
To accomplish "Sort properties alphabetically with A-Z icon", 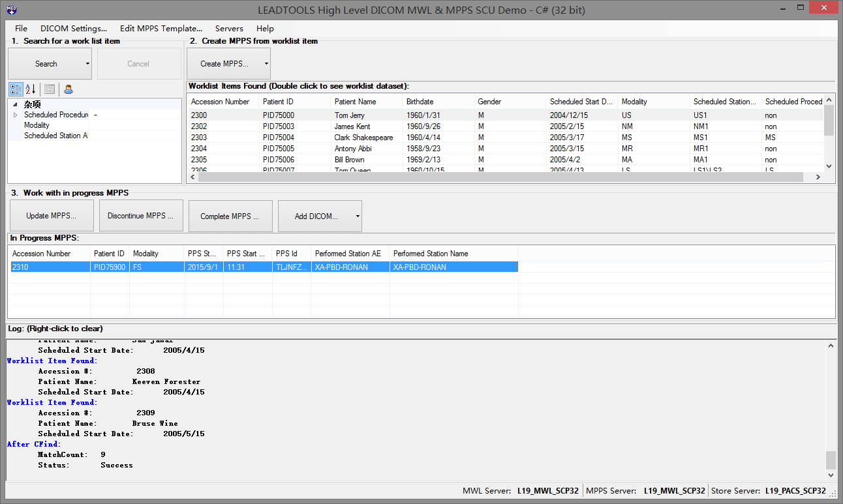I will pos(31,89).
